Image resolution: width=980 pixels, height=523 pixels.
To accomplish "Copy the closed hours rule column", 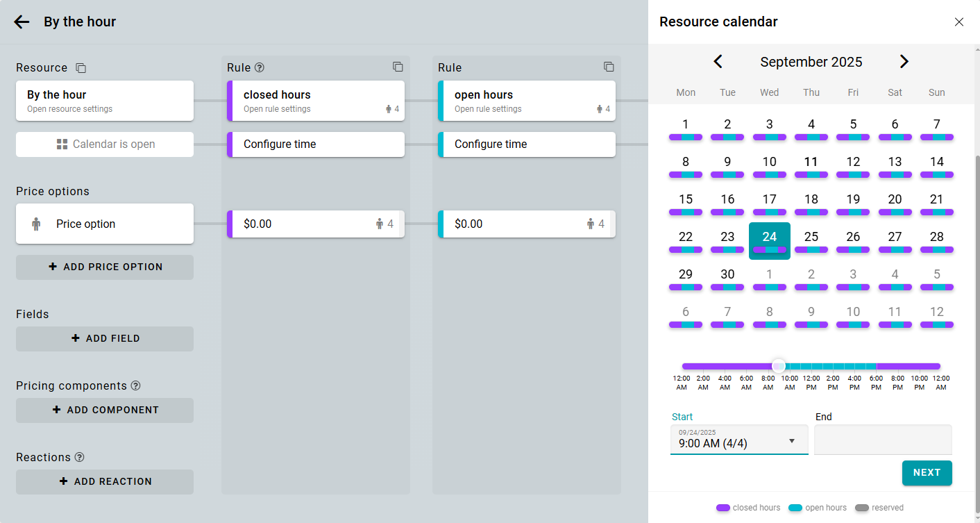I will [x=398, y=67].
